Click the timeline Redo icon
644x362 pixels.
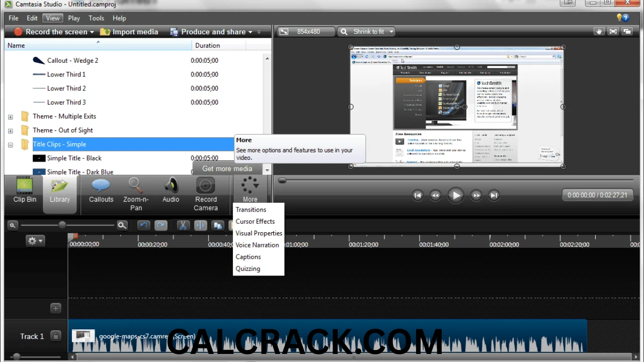point(161,226)
